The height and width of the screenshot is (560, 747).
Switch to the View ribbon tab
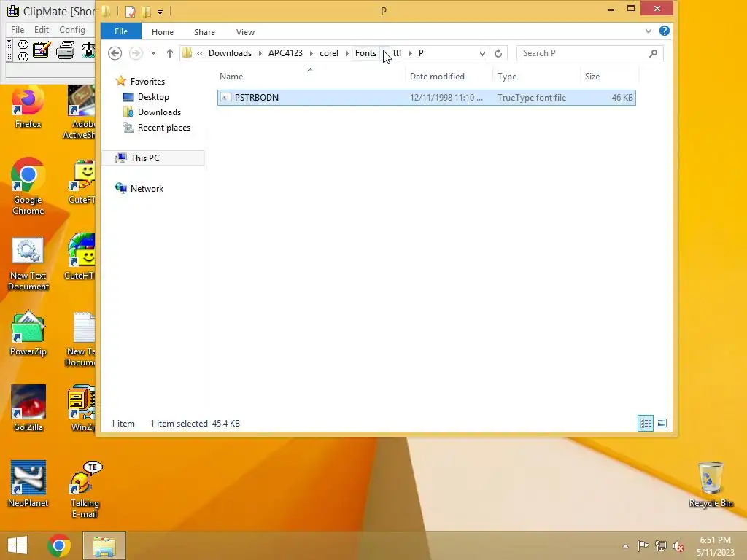click(x=245, y=32)
